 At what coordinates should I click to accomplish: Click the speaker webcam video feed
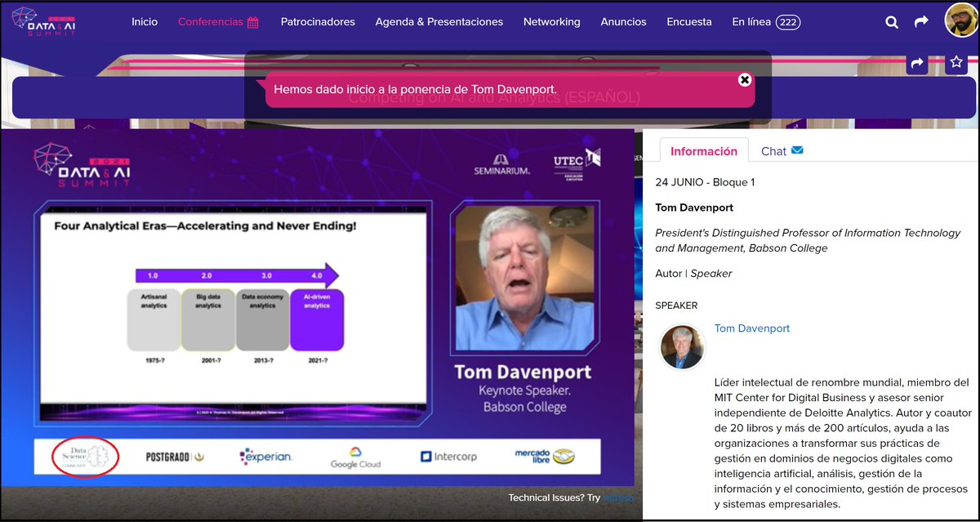(523, 278)
